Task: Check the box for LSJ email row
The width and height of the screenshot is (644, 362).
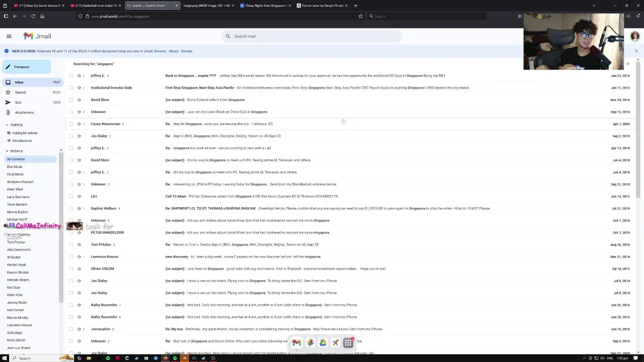Action: (x=71, y=196)
